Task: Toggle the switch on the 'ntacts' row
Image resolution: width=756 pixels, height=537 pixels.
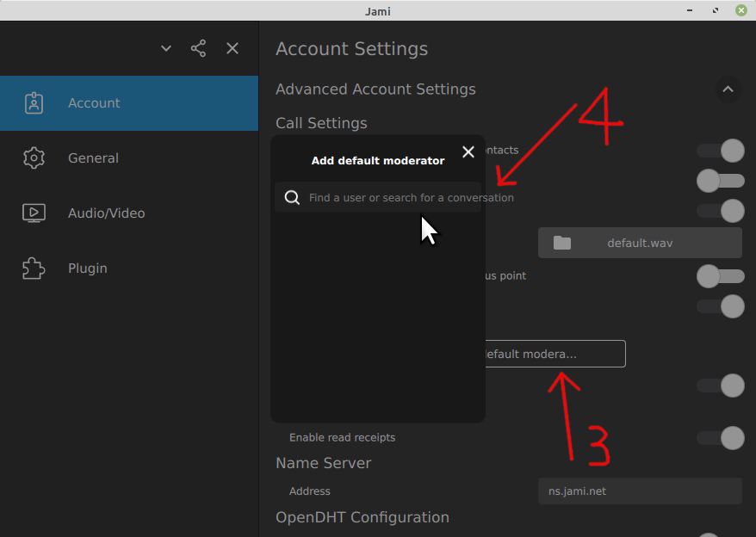Action: pos(721,151)
